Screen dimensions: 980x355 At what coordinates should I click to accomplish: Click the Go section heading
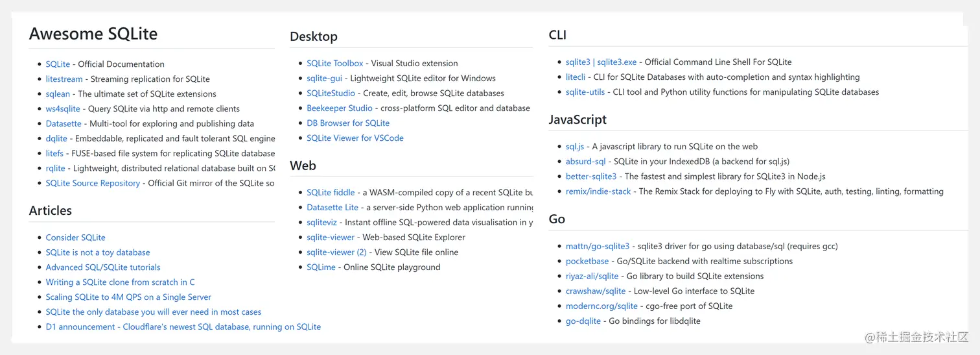click(x=557, y=219)
